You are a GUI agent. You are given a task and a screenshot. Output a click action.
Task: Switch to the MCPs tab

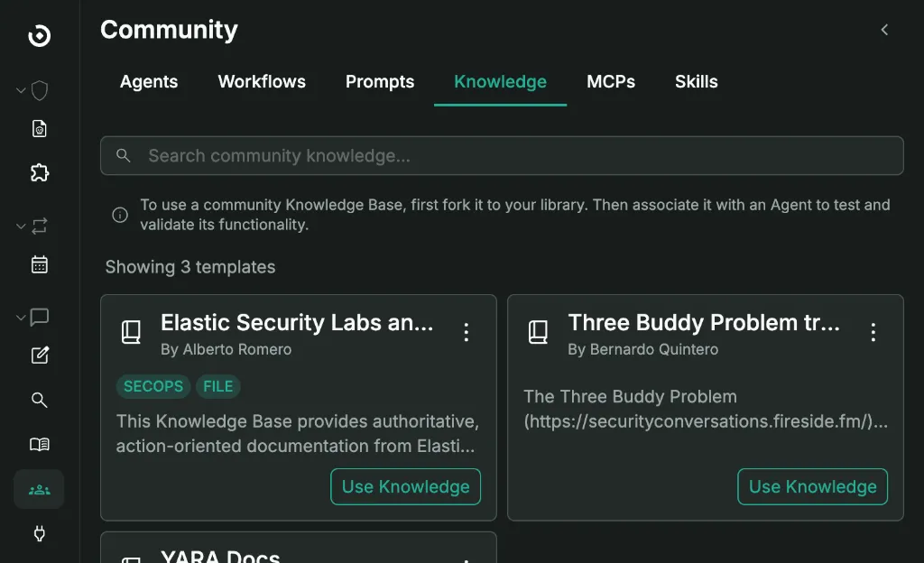pos(611,82)
